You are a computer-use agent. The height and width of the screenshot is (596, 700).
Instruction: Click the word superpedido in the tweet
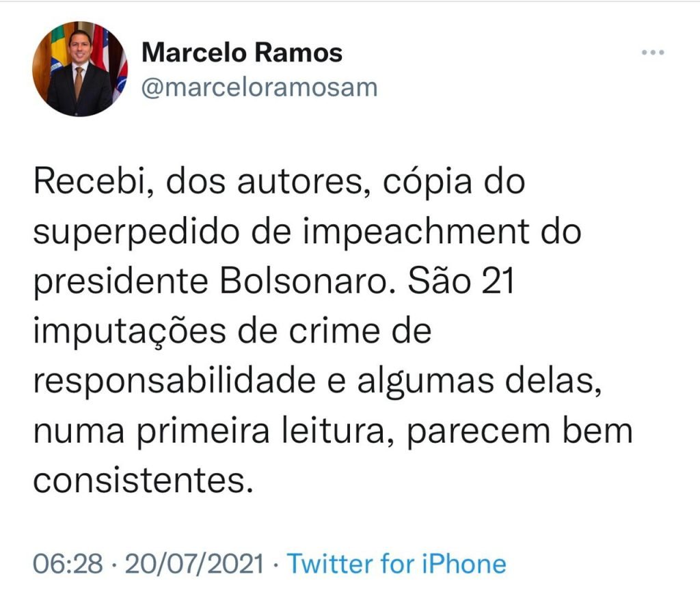pos(137,232)
